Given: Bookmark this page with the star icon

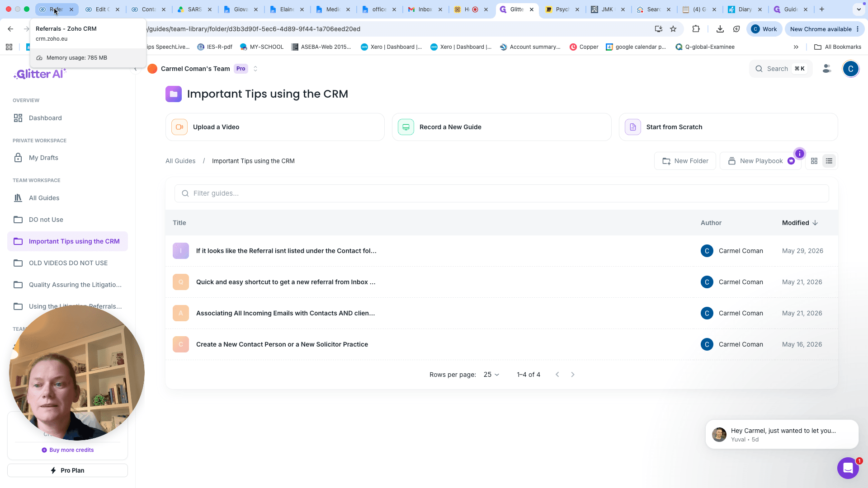Looking at the screenshot, I should pyautogui.click(x=673, y=29).
